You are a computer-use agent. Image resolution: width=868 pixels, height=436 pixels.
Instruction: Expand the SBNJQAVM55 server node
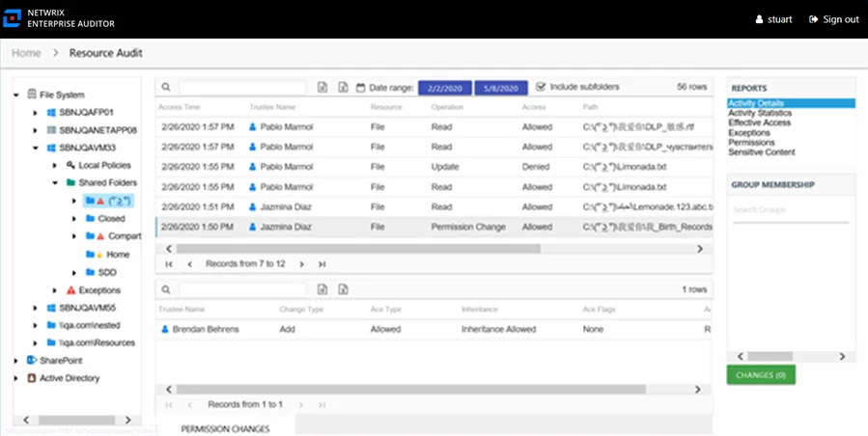click(36, 308)
